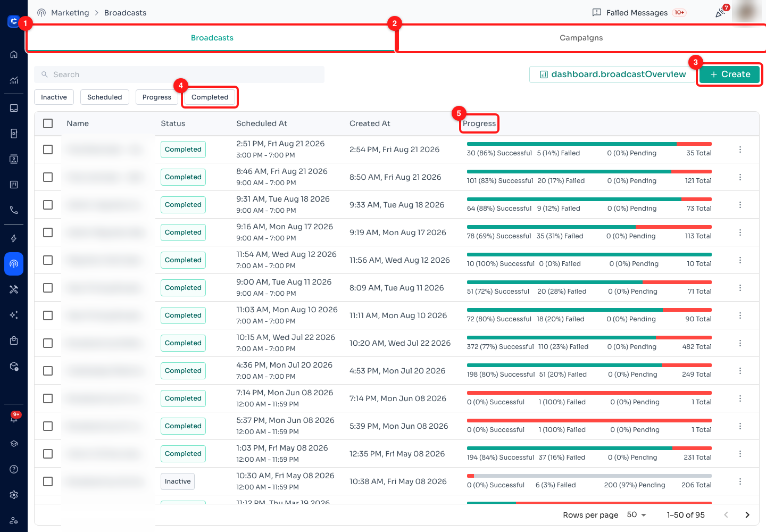Click progress bar of 200 (97%) Pending row

(x=589, y=476)
